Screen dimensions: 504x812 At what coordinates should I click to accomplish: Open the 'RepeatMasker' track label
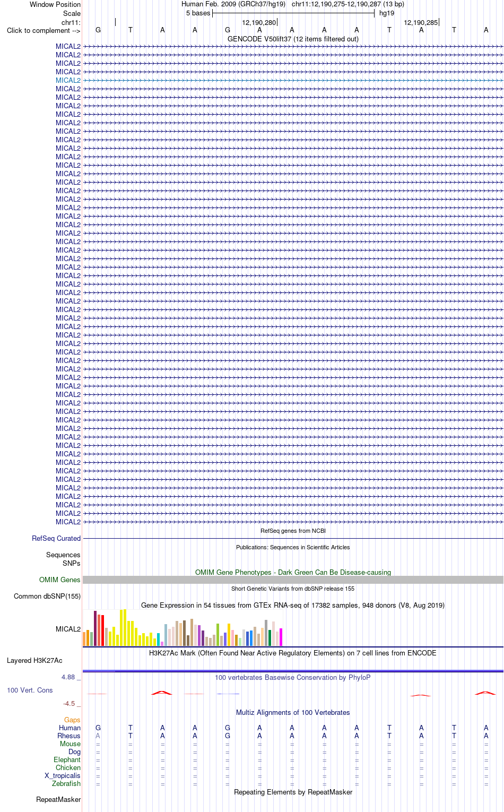pyautogui.click(x=58, y=800)
